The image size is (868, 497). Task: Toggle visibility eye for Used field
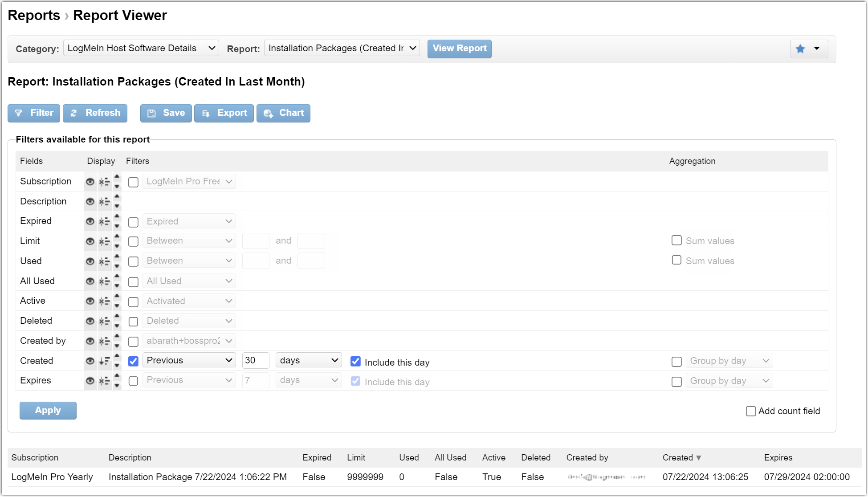coord(90,261)
